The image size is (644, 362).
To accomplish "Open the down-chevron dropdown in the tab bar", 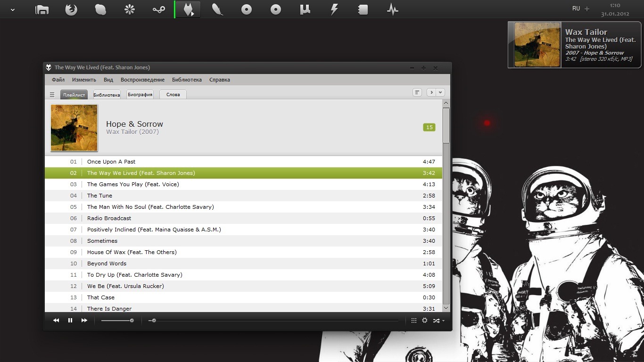I will click(x=440, y=92).
